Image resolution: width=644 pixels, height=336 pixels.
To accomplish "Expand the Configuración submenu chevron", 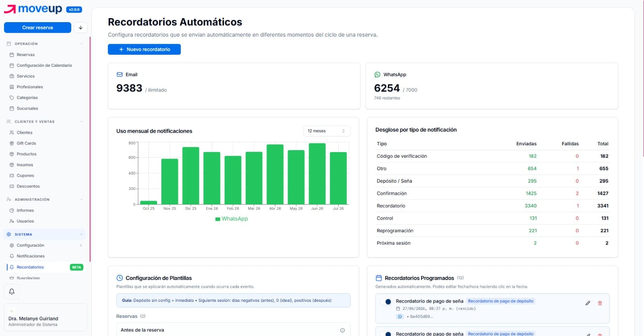I will pos(81,245).
